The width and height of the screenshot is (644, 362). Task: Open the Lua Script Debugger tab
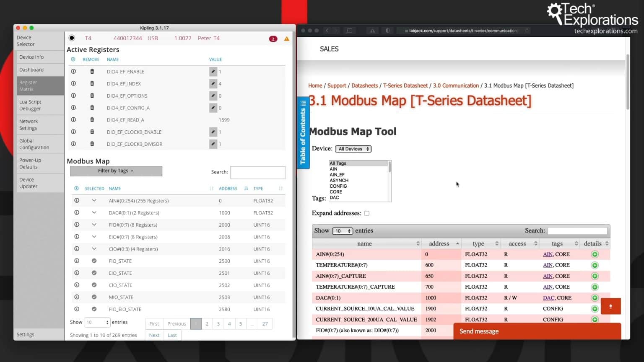coord(40,105)
